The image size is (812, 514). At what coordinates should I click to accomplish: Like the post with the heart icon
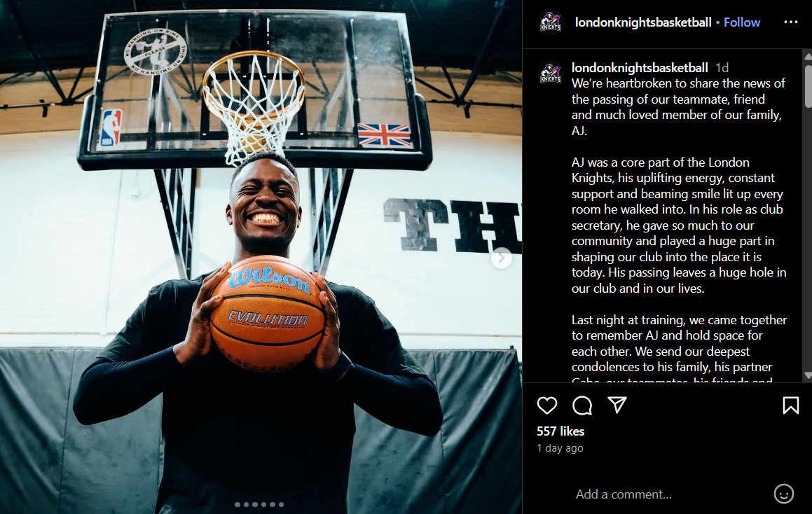pyautogui.click(x=547, y=405)
